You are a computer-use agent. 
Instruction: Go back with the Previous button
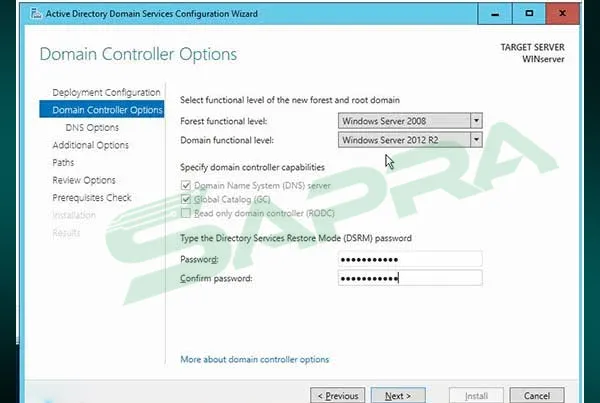[336, 396]
